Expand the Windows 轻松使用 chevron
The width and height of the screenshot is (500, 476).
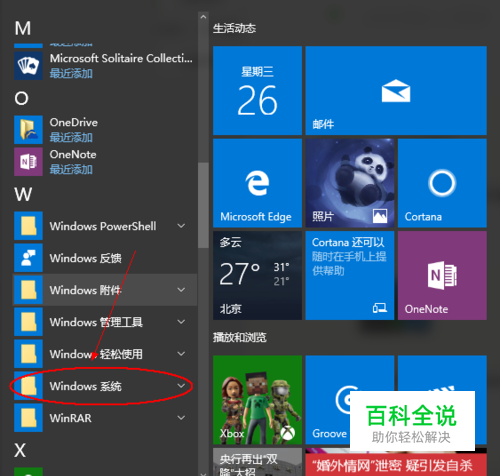pos(181,354)
